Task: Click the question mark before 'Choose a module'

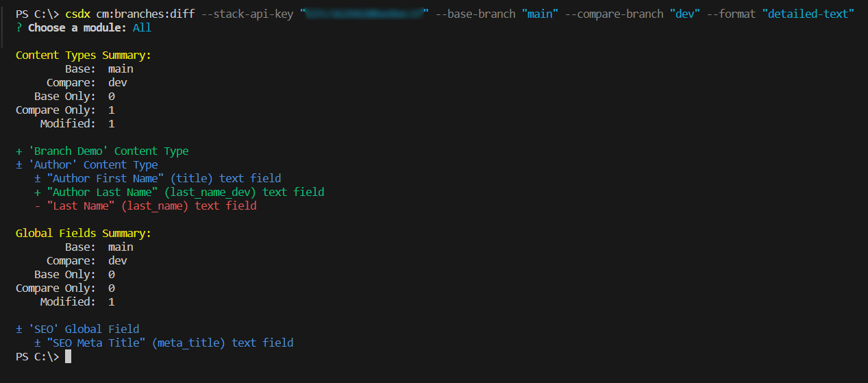Action: click(19, 27)
